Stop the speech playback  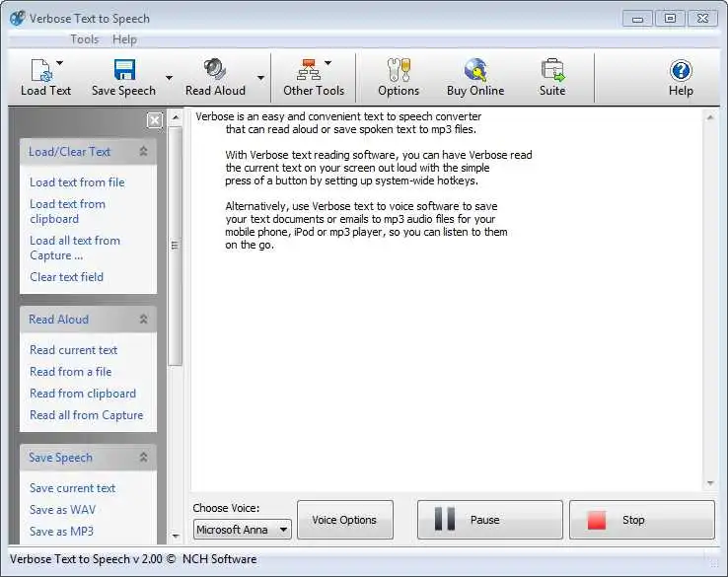[641, 520]
